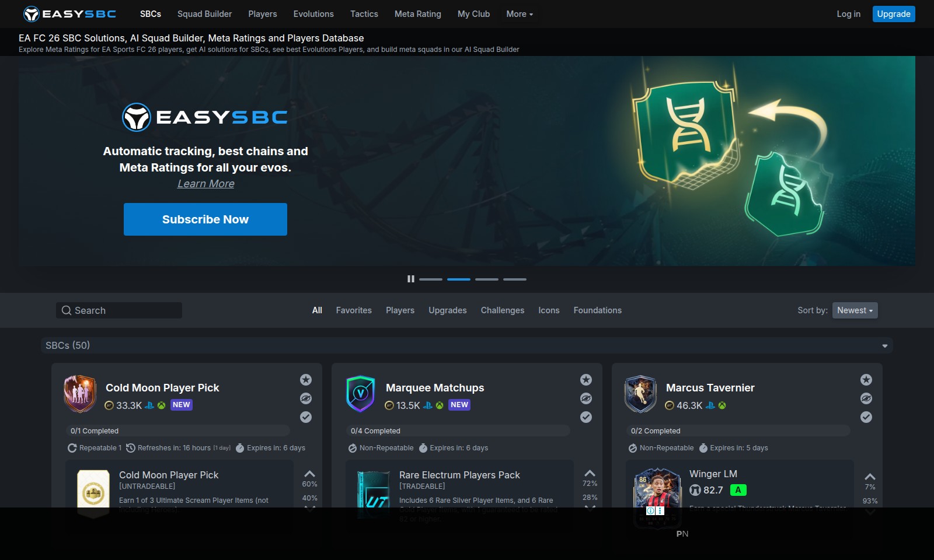Favorite the Cold Moon Player Pick SBC
Image resolution: width=934 pixels, height=560 pixels.
click(x=306, y=380)
